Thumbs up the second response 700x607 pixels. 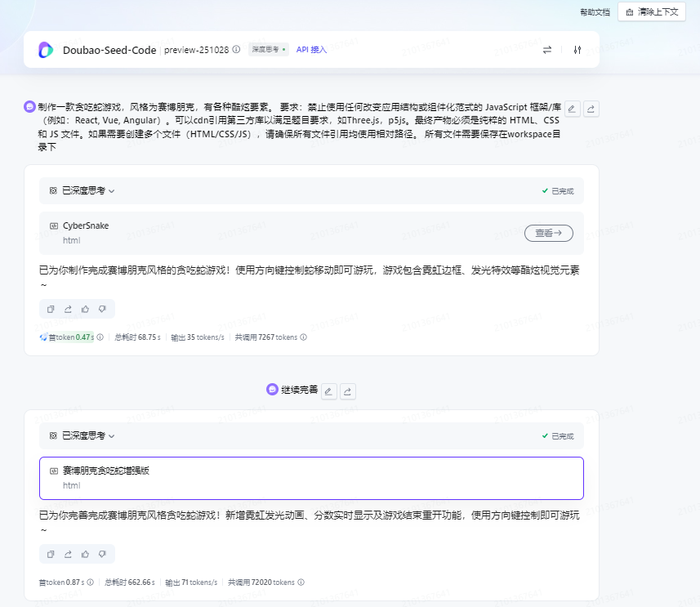click(x=85, y=554)
